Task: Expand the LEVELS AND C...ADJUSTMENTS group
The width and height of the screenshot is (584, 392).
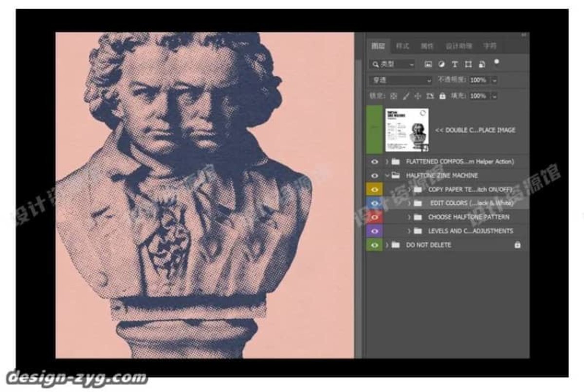Action: coord(409,231)
